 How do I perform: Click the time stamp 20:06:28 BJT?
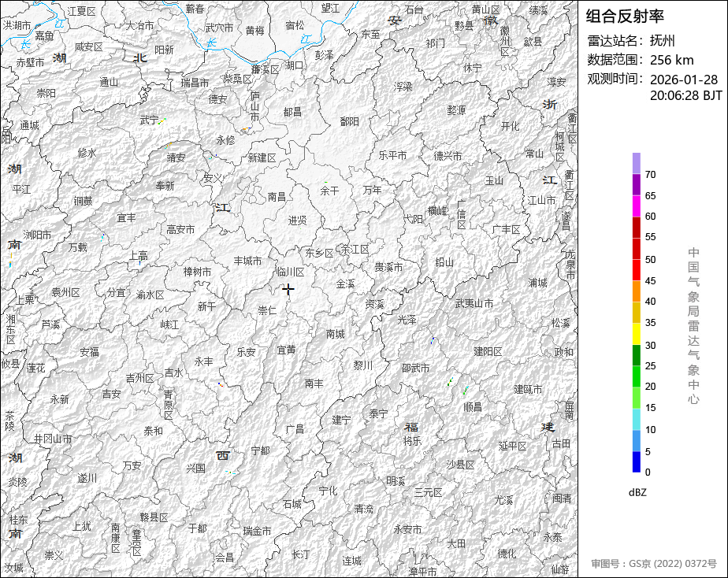pyautogui.click(x=685, y=95)
